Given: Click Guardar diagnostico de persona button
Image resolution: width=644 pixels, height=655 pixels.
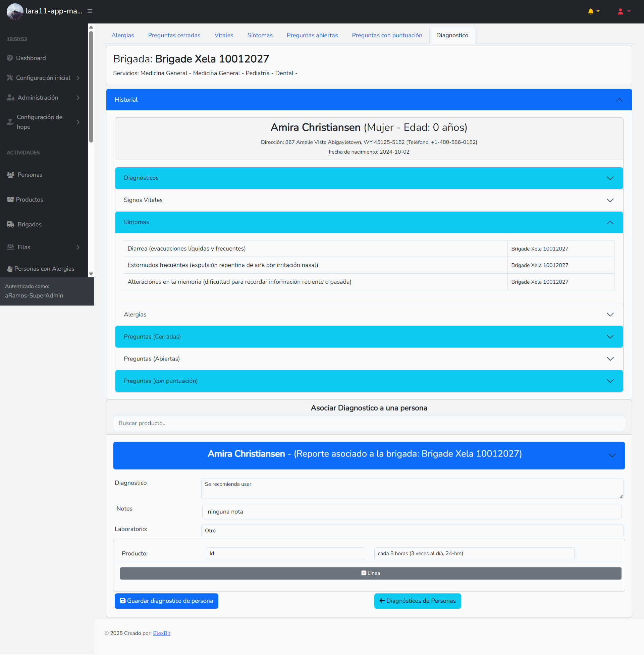Looking at the screenshot, I should point(166,601).
